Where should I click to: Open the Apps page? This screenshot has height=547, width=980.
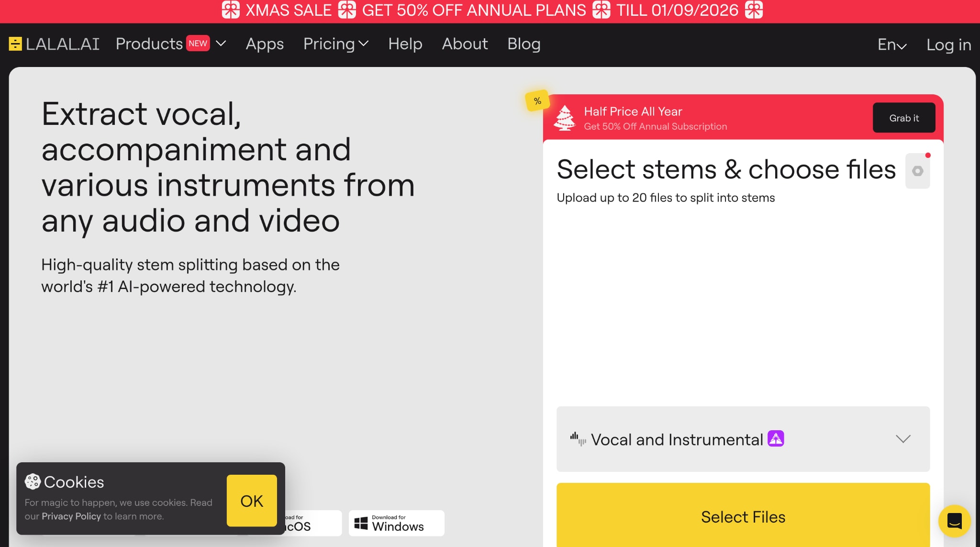tap(264, 44)
